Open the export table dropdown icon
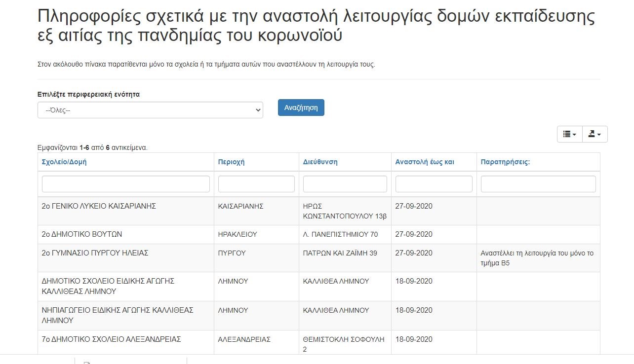 click(594, 134)
